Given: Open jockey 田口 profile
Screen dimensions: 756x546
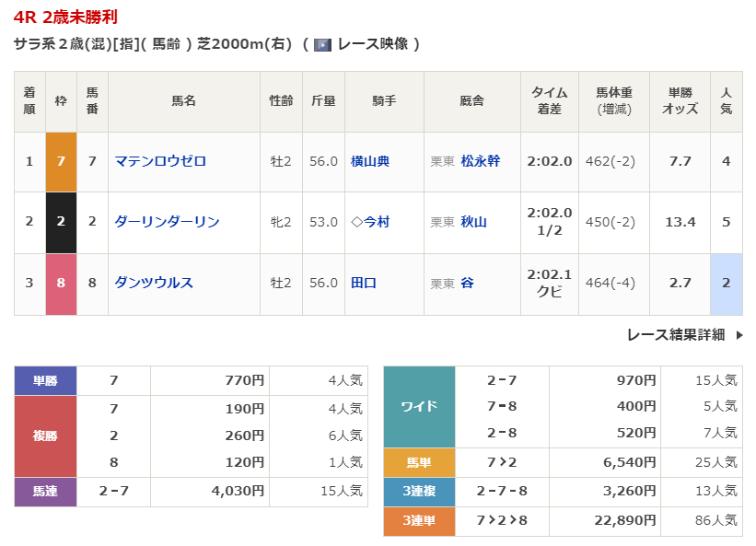Looking at the screenshot, I should tap(364, 283).
